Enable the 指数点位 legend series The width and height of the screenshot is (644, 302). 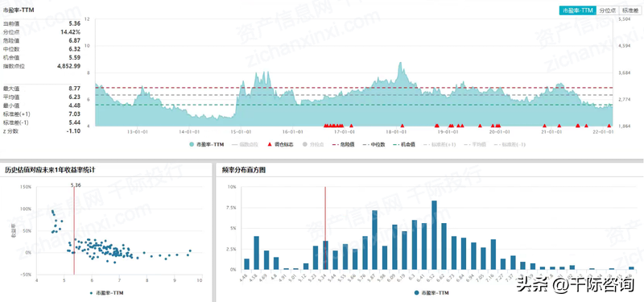point(245,145)
